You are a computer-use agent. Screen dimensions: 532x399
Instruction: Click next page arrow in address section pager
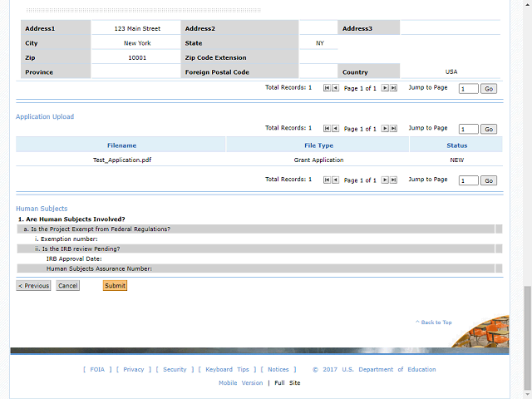coord(385,88)
